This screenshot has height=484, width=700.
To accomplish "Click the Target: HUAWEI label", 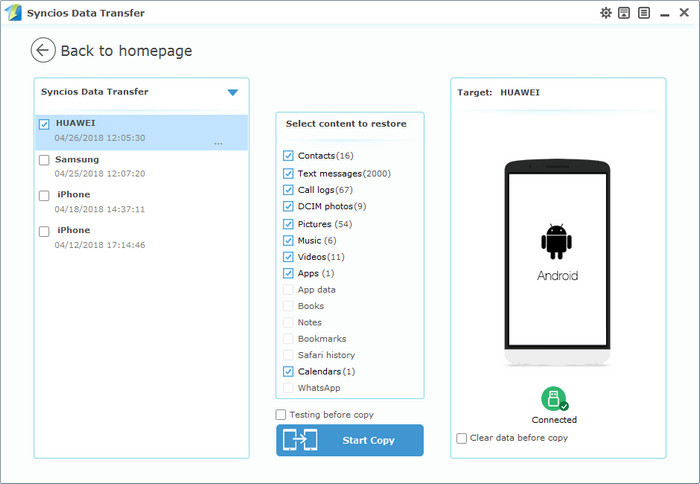I will (x=498, y=92).
